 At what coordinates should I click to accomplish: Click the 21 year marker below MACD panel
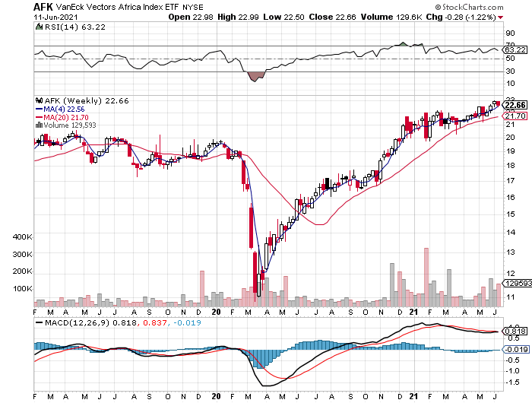413,396
